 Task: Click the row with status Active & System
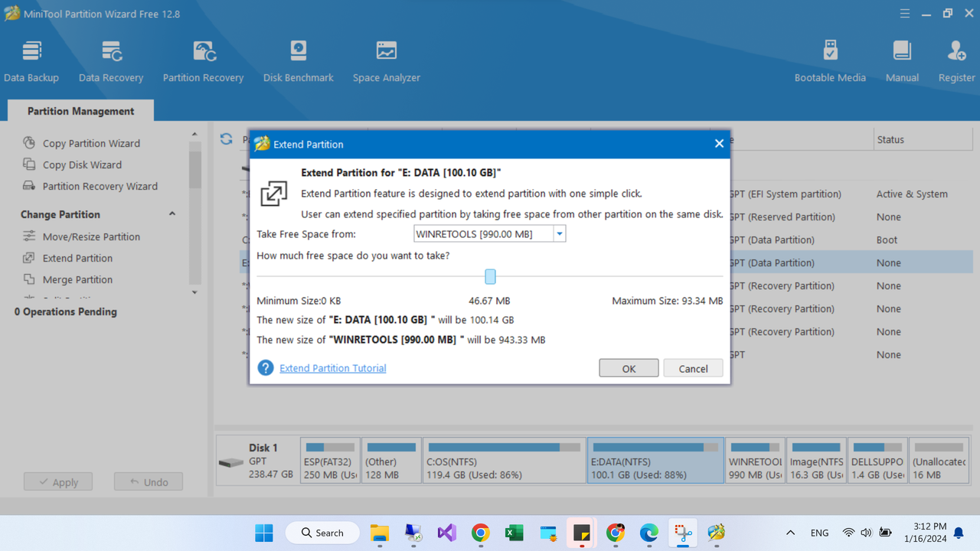click(850, 194)
